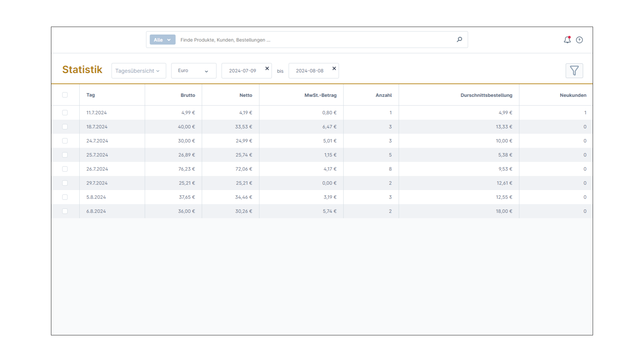Image resolution: width=644 pixels, height=362 pixels.
Task: Check the row for 25.7.2024
Action: (x=65, y=155)
